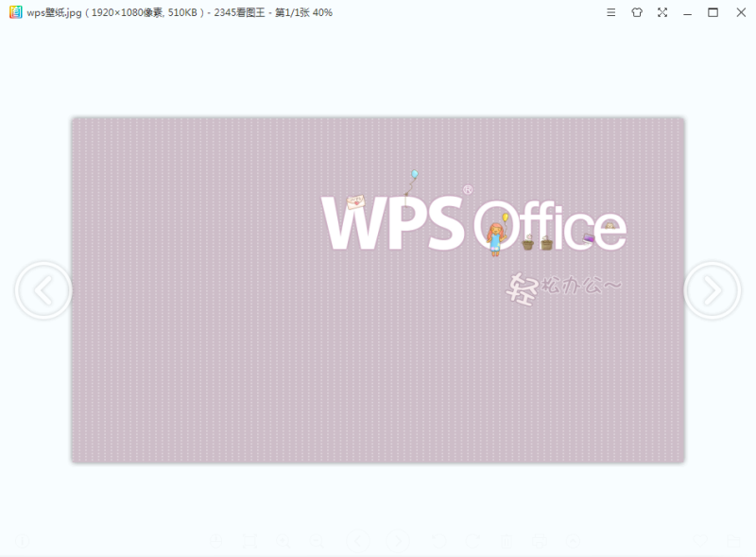
Task: Fit image to window using bottom toolbar icon
Action: click(x=249, y=541)
